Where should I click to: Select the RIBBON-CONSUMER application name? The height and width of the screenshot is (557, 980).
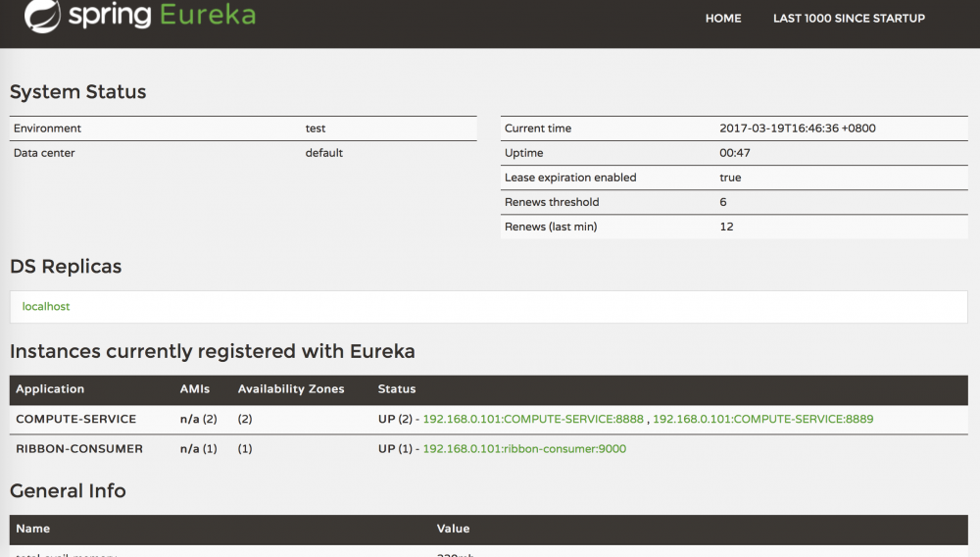pos(79,449)
